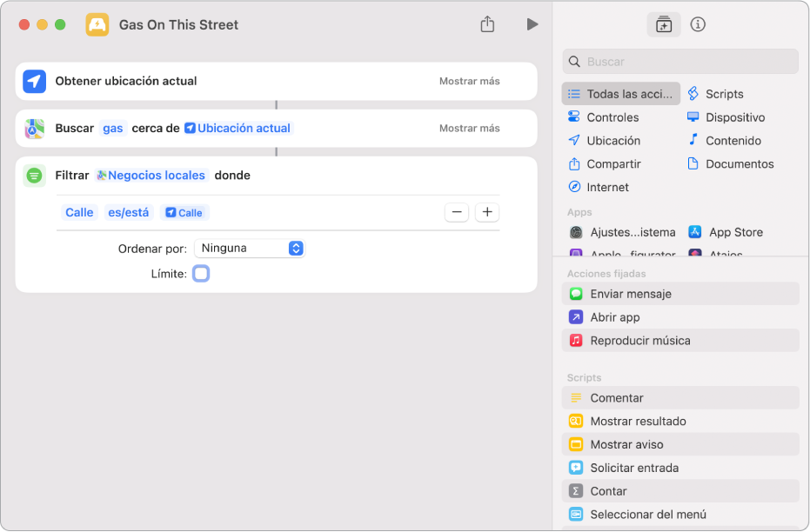The image size is (810, 532).
Task: Show shortcut details with the info icon
Action: 698,24
